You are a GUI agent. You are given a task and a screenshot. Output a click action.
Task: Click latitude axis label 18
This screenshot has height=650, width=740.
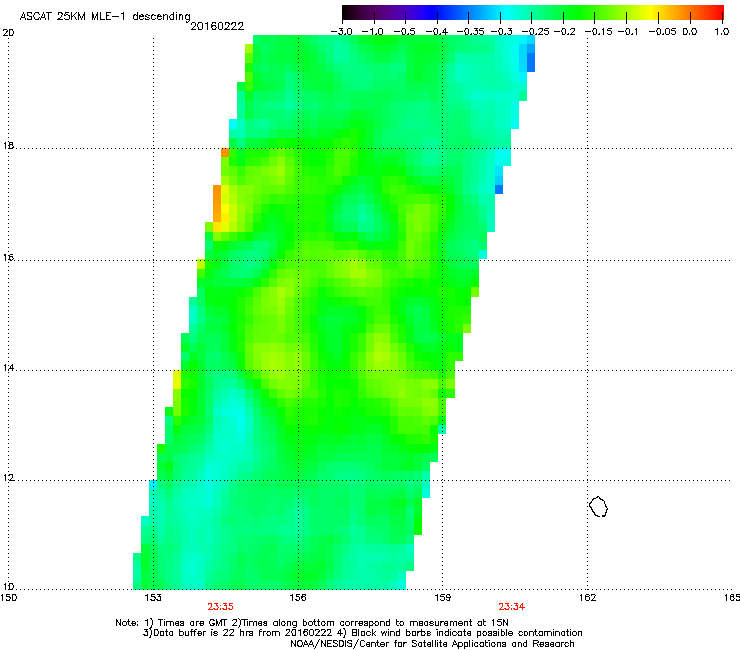(x=8, y=145)
